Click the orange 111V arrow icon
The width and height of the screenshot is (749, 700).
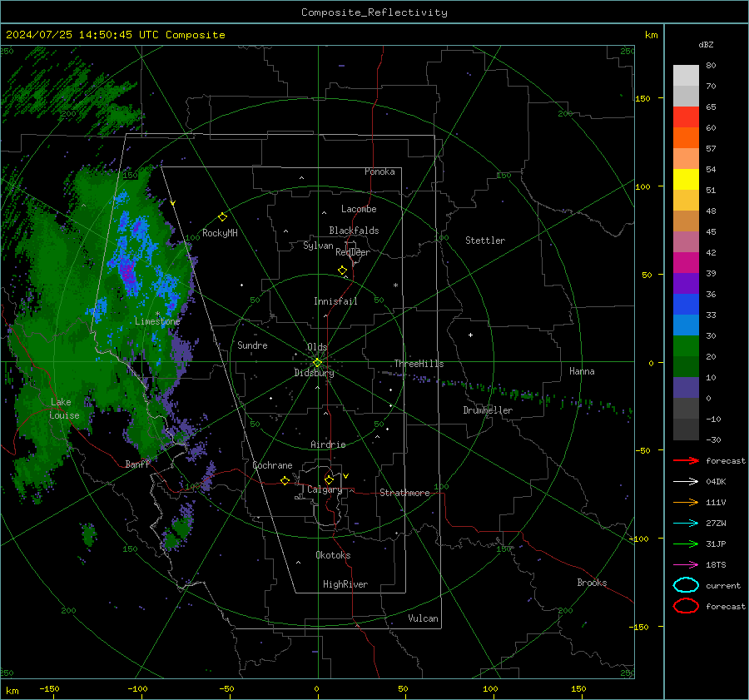click(x=686, y=502)
